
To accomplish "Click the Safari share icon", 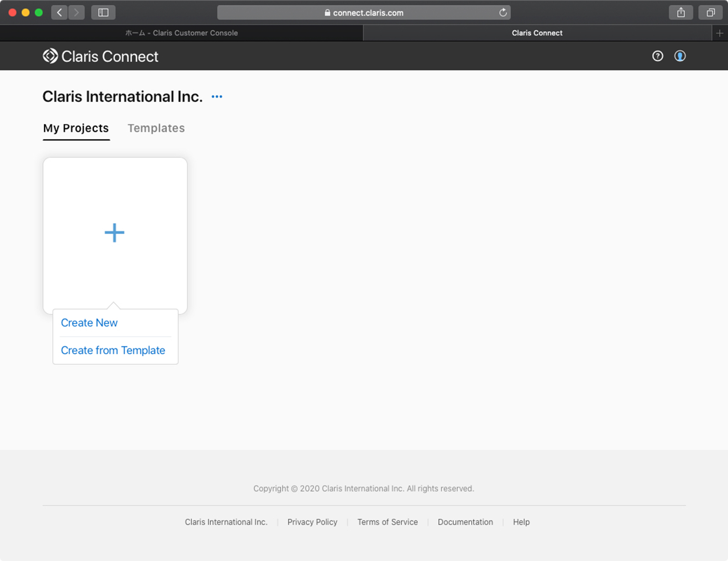I will point(681,13).
